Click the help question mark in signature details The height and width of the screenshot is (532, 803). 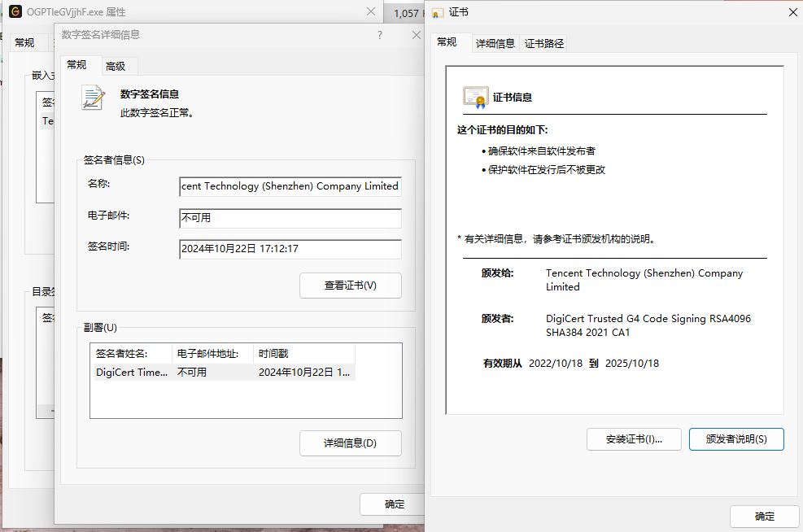coord(379,35)
